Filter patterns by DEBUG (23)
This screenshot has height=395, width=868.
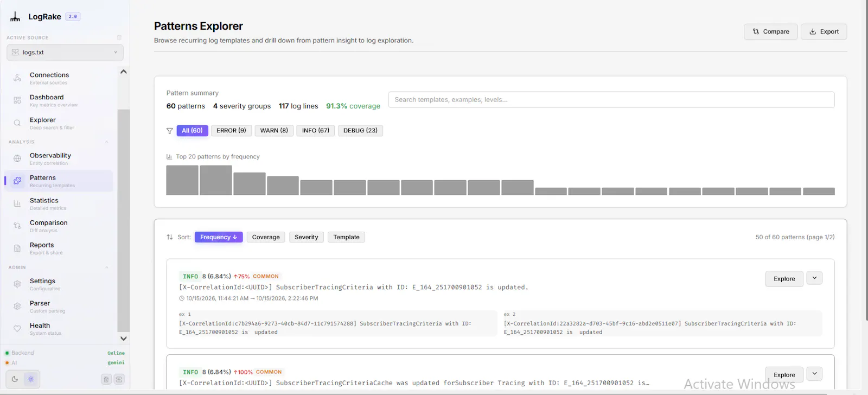[360, 131]
